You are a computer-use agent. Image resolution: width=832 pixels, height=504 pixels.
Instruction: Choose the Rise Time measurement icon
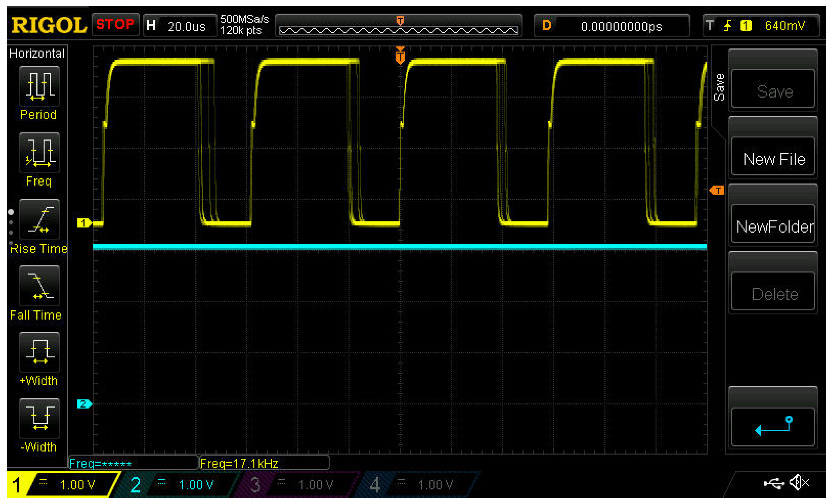40,219
